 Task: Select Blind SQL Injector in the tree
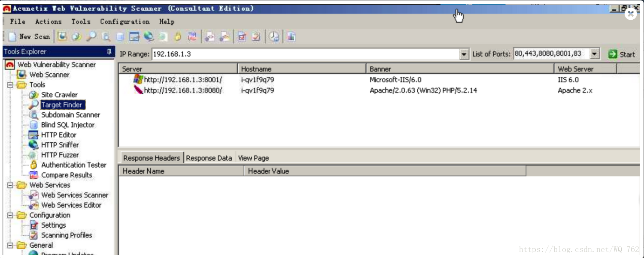click(x=67, y=125)
